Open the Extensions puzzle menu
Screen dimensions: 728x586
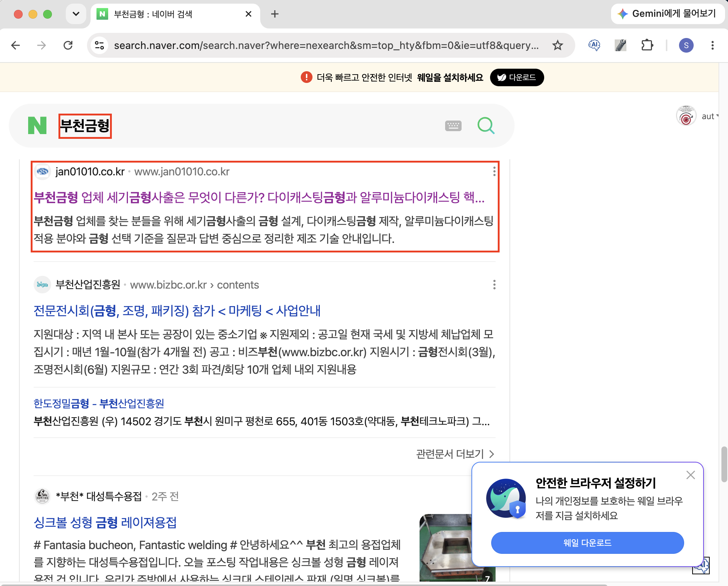pyautogui.click(x=647, y=45)
